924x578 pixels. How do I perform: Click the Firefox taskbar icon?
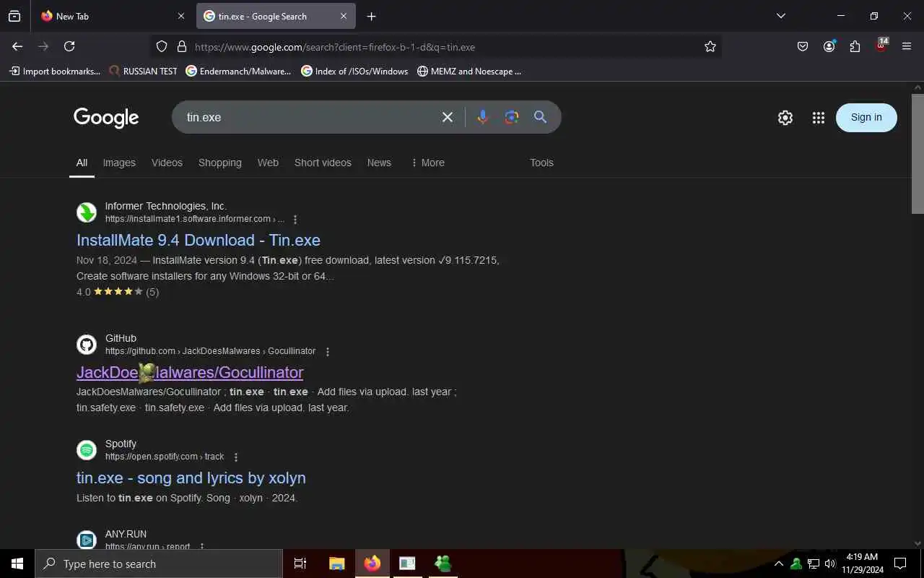372,564
